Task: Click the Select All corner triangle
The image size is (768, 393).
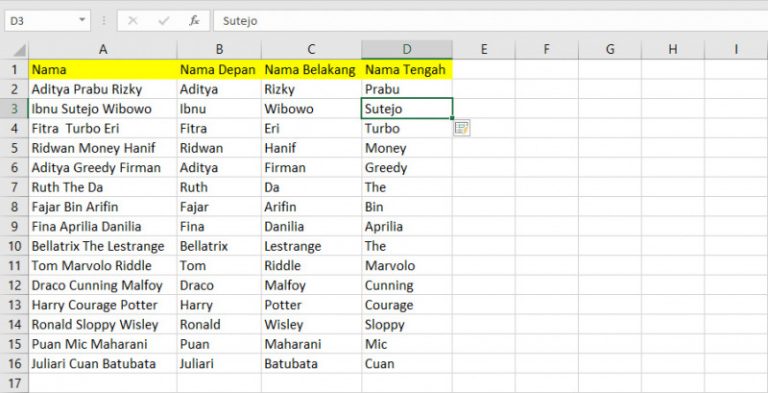Action: (19, 50)
